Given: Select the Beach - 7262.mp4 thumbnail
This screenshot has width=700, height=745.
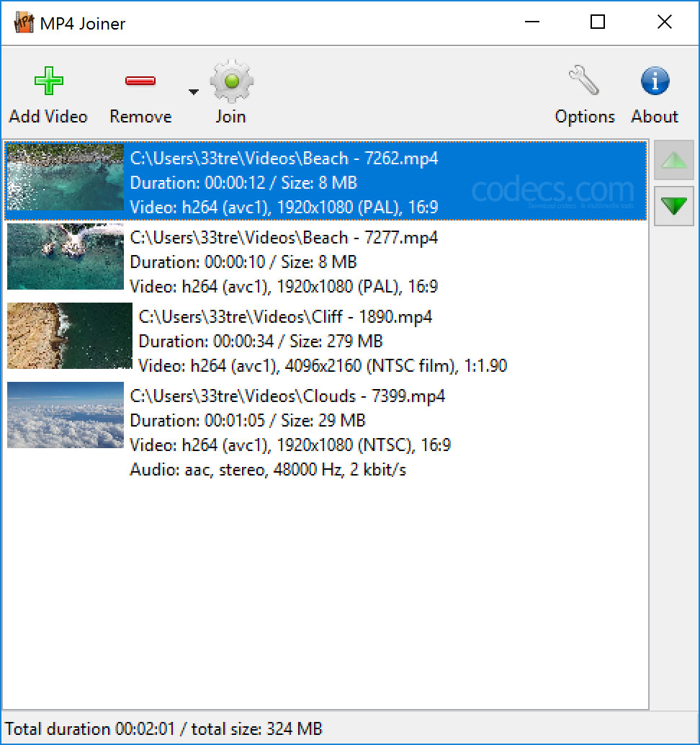Looking at the screenshot, I should tap(66, 177).
